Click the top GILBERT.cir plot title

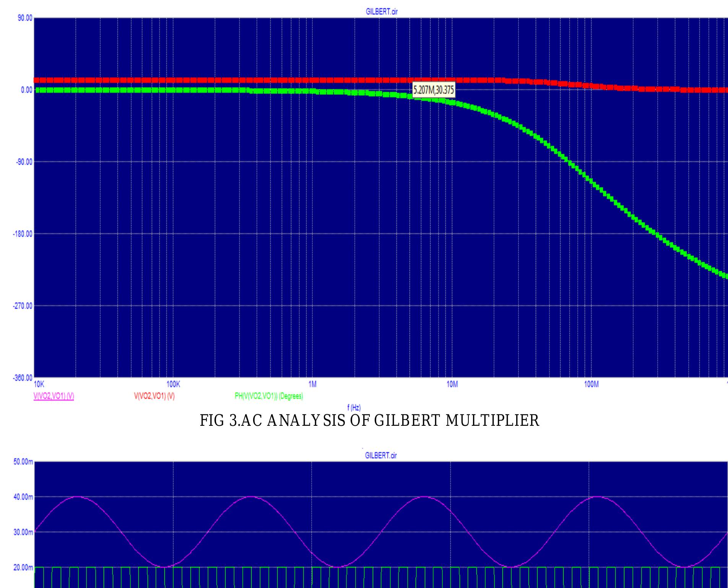tap(382, 11)
